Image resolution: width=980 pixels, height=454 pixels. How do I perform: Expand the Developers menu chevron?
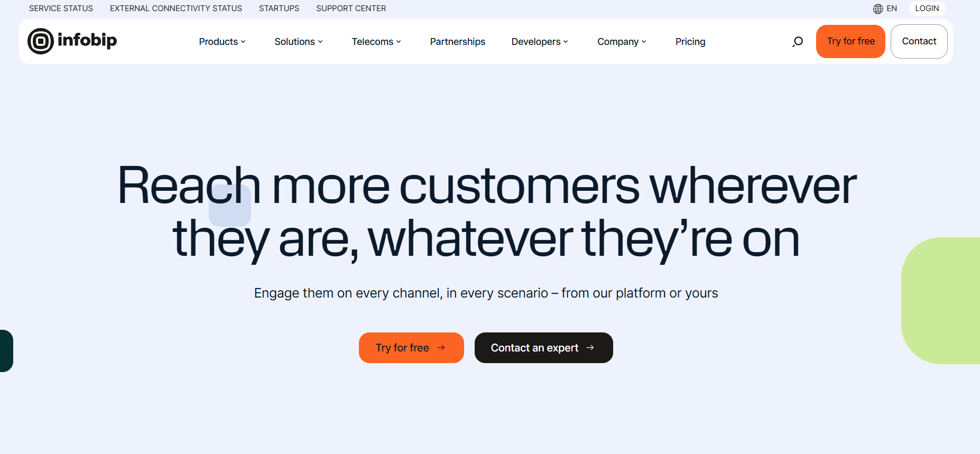(x=566, y=42)
